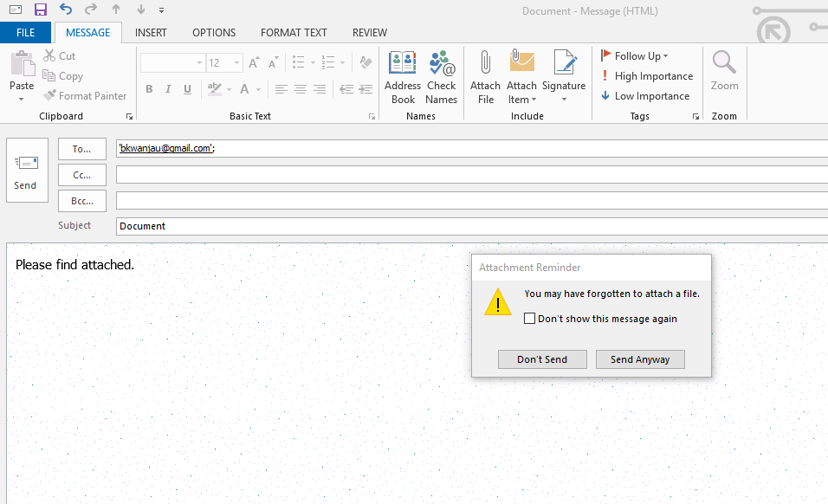The height and width of the screenshot is (504, 828).
Task: Switch to the INSERT tab
Action: coord(151,33)
